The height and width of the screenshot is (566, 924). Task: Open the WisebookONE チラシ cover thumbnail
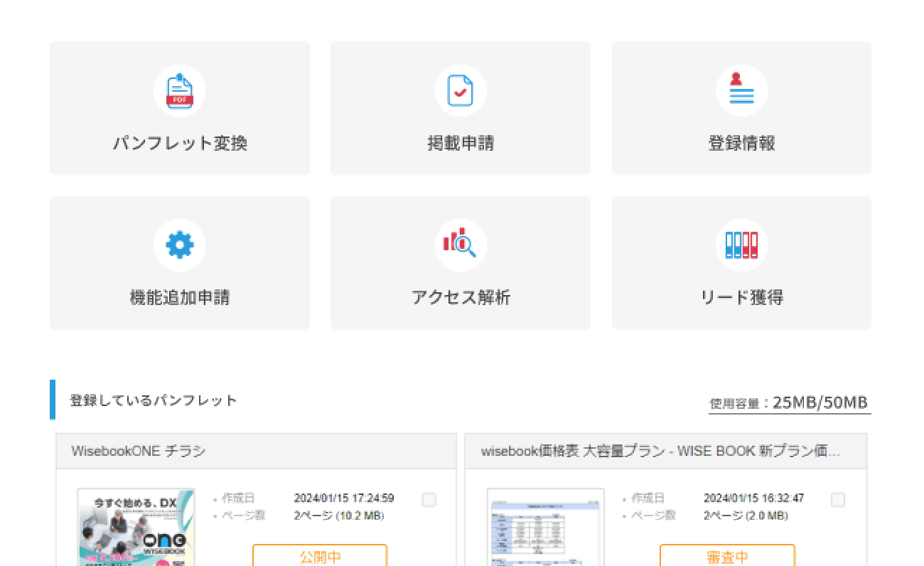click(x=136, y=526)
